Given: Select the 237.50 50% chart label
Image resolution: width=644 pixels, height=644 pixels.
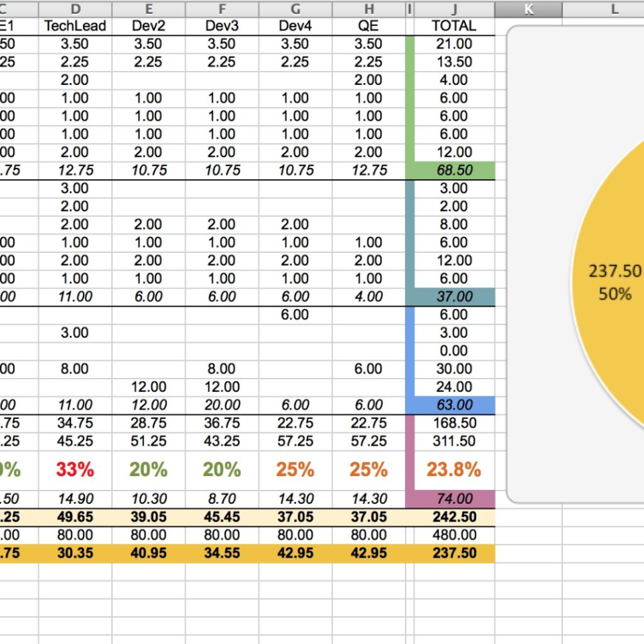Looking at the screenshot, I should point(614,282).
